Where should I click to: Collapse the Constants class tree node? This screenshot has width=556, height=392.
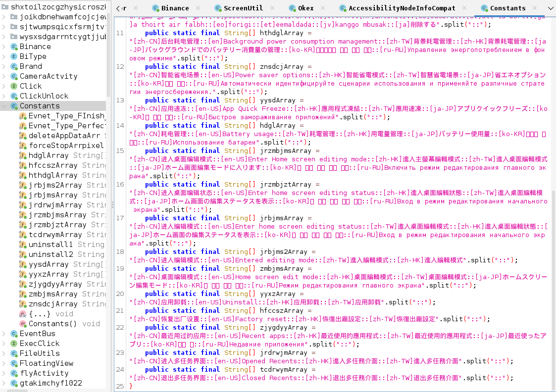point(4,106)
